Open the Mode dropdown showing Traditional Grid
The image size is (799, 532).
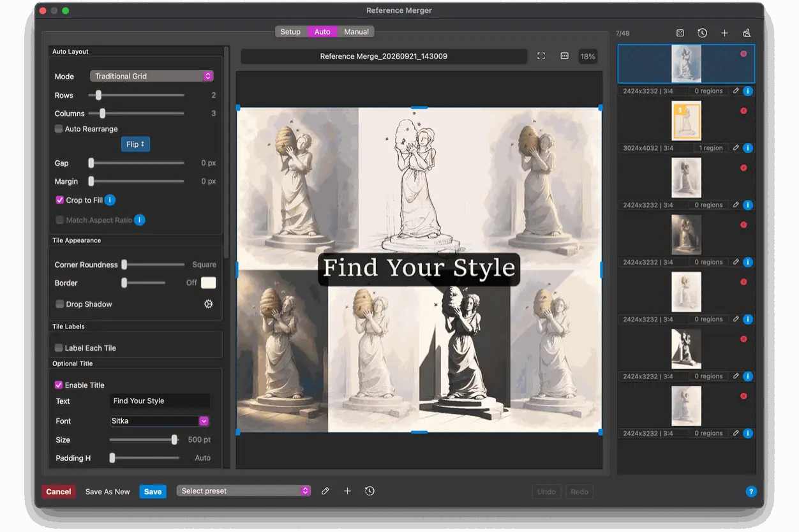[151, 76]
